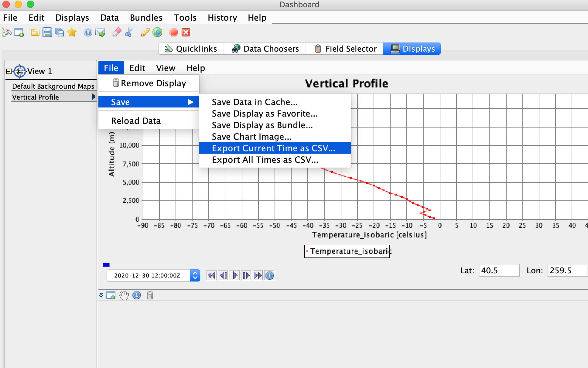
Task: Select Save Chart Image menu entry
Action: click(x=251, y=137)
